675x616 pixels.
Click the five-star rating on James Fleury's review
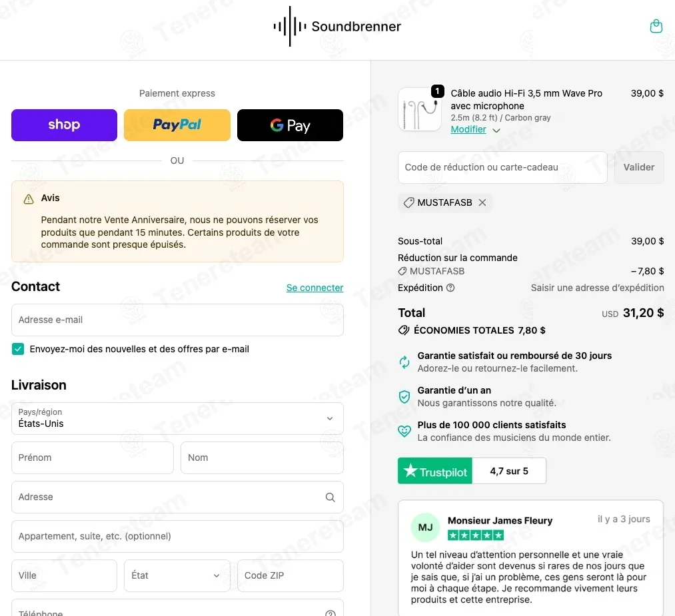coord(476,535)
